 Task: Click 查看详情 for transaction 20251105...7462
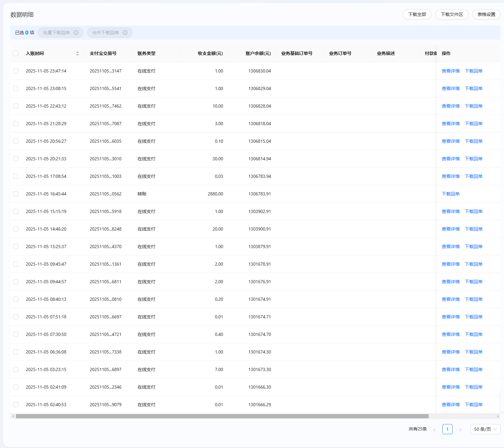(450, 106)
